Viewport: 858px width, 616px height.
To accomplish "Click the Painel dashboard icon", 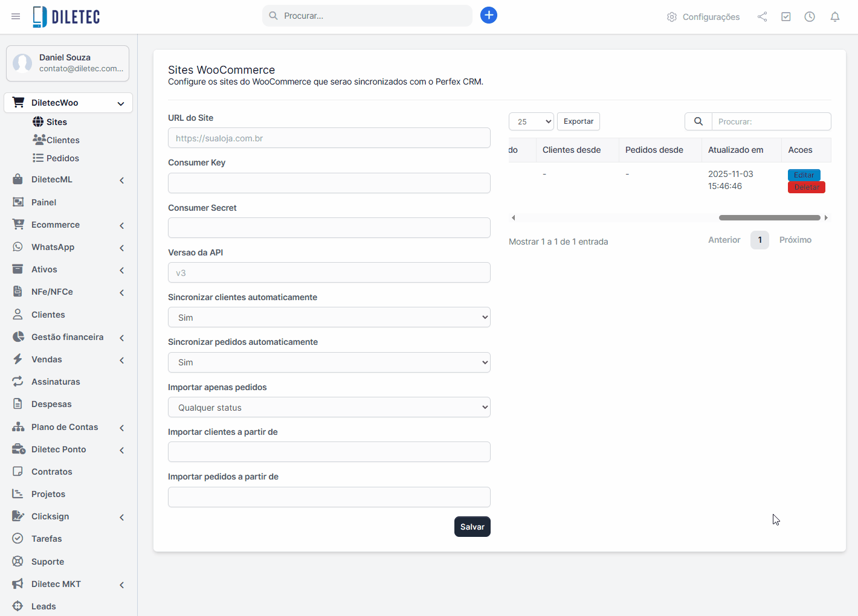I will (x=18, y=202).
